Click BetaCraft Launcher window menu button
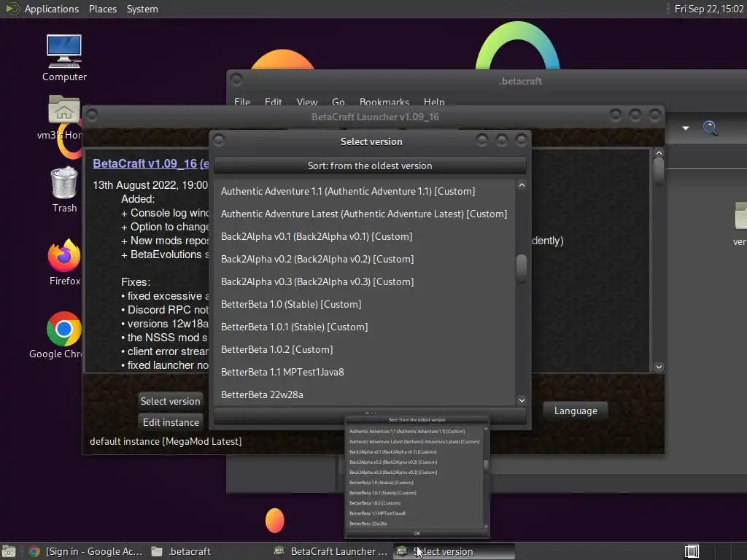Image resolution: width=747 pixels, height=560 pixels. click(92, 115)
